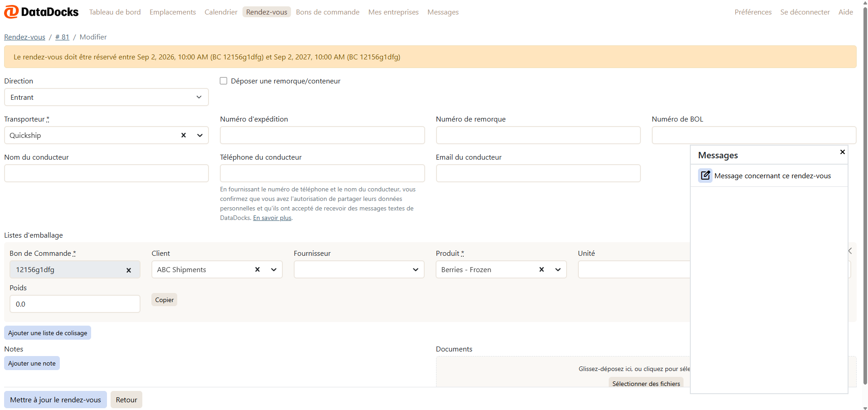Open Messages in top navigation
The height and width of the screenshot is (410, 868).
[x=443, y=12]
